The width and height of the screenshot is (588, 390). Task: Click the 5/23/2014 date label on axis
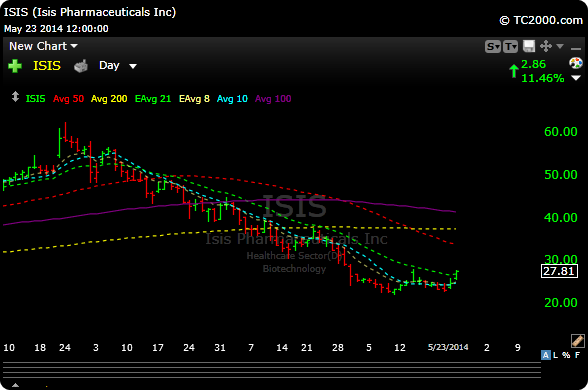[x=448, y=347]
